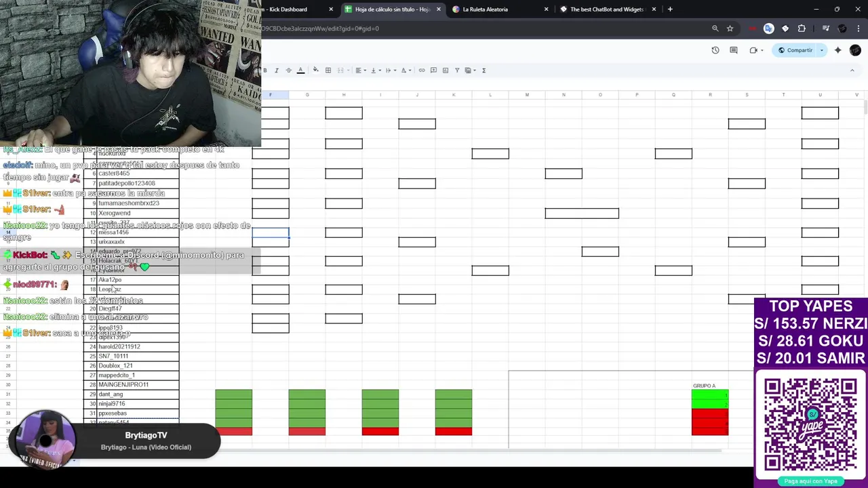This screenshot has height=488, width=868.
Task: Open the Chrome profile avatar
Action: coord(842,28)
